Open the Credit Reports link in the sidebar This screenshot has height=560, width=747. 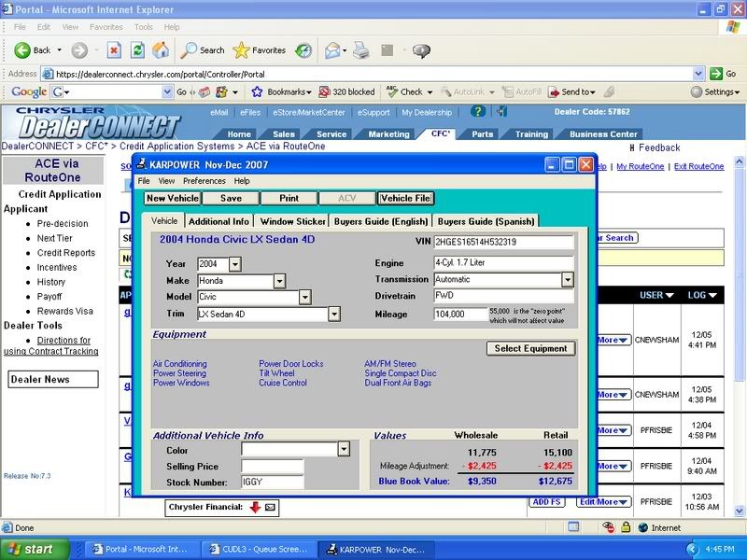coord(66,253)
